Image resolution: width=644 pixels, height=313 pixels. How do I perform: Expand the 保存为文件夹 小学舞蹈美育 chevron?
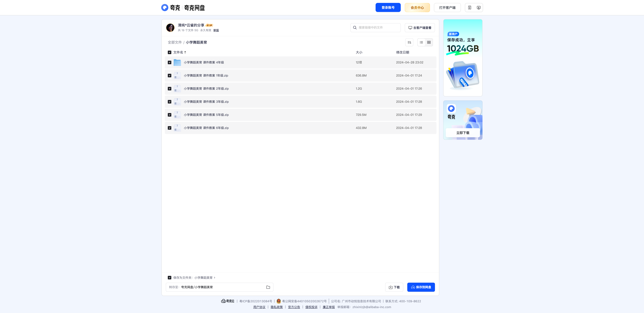click(x=214, y=277)
